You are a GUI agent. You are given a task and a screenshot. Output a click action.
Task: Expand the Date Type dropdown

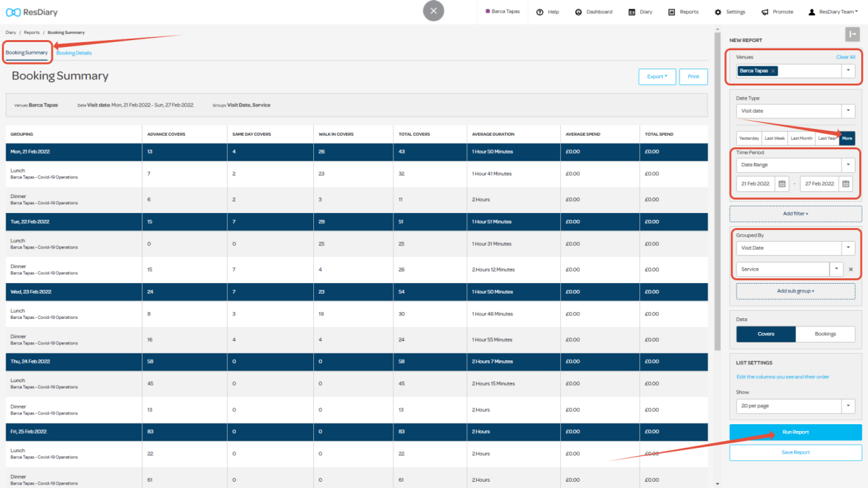[x=848, y=111]
